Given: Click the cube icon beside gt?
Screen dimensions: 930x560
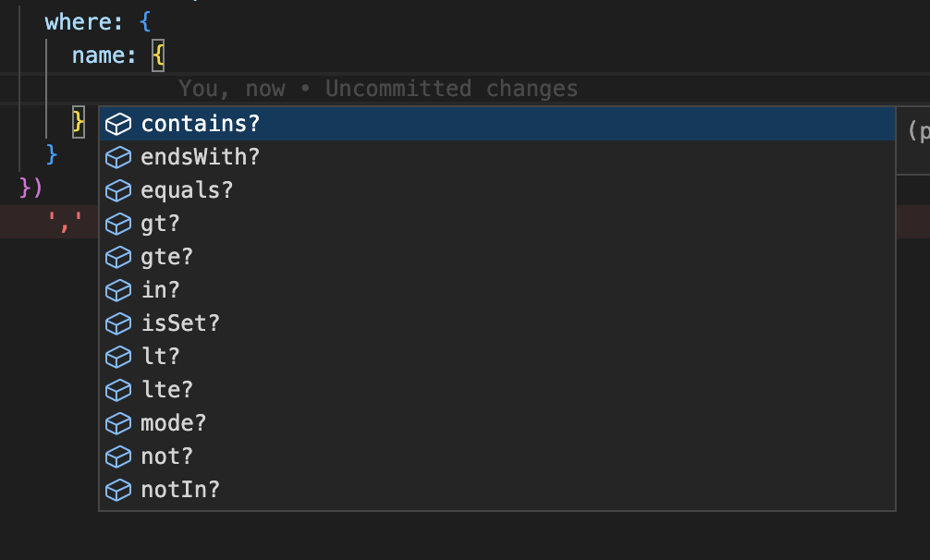Looking at the screenshot, I should 118,224.
